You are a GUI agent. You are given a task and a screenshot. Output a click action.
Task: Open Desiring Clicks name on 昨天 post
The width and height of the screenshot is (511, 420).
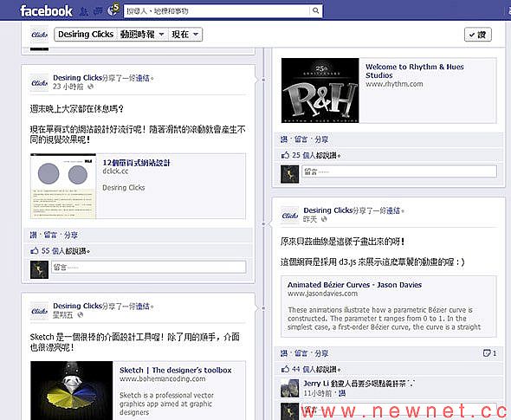328,210
